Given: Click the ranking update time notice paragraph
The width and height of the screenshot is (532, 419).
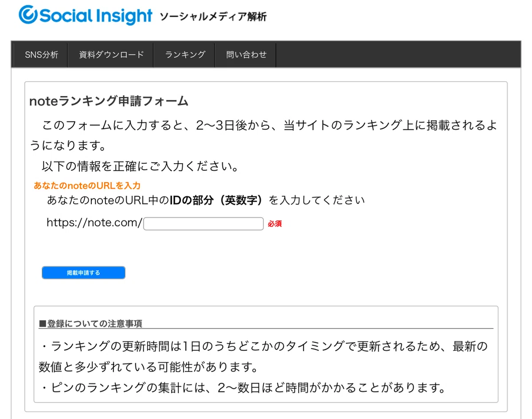Looking at the screenshot, I should [263, 357].
